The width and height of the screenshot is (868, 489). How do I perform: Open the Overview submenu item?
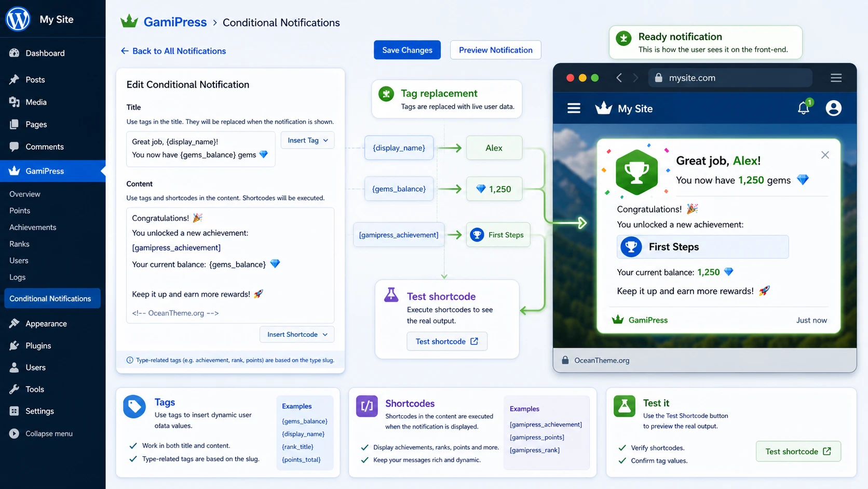tap(25, 194)
